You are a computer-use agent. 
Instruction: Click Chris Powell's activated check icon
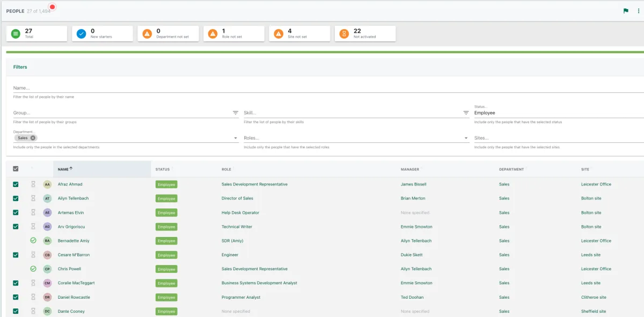click(33, 269)
